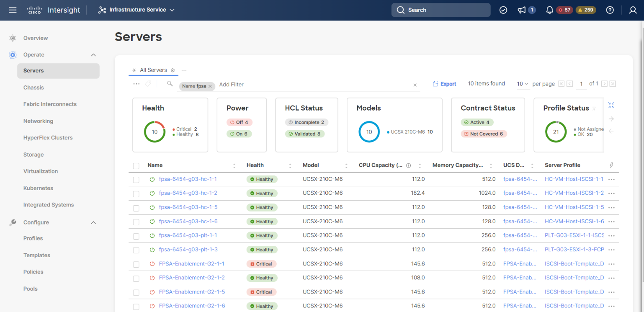
Task: Go to Fabric Interconnects in sidebar
Action: [50, 104]
